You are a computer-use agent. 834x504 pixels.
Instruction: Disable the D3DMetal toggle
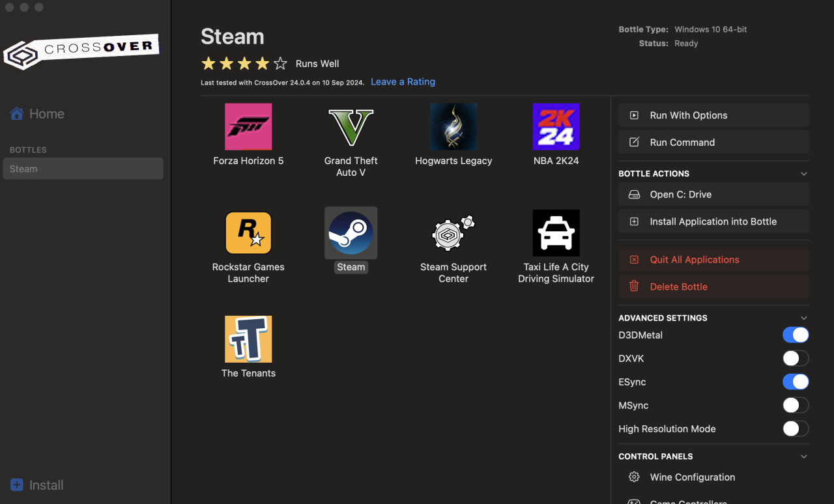(x=795, y=335)
